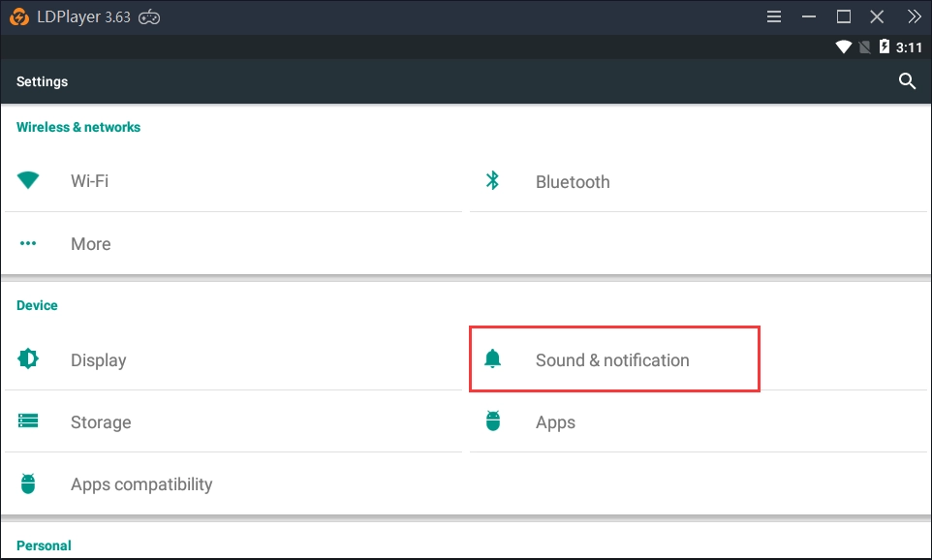Click the Apps compatibility icon

pos(27,483)
